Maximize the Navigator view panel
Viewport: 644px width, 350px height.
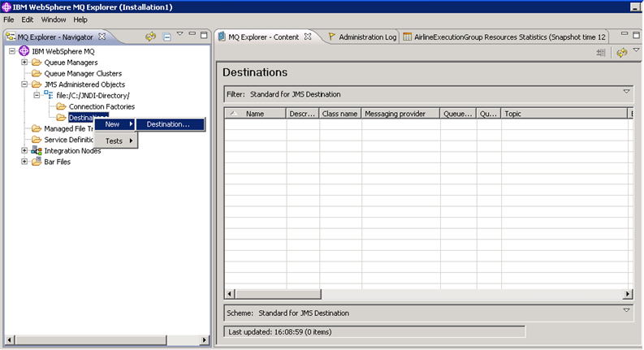click(204, 36)
